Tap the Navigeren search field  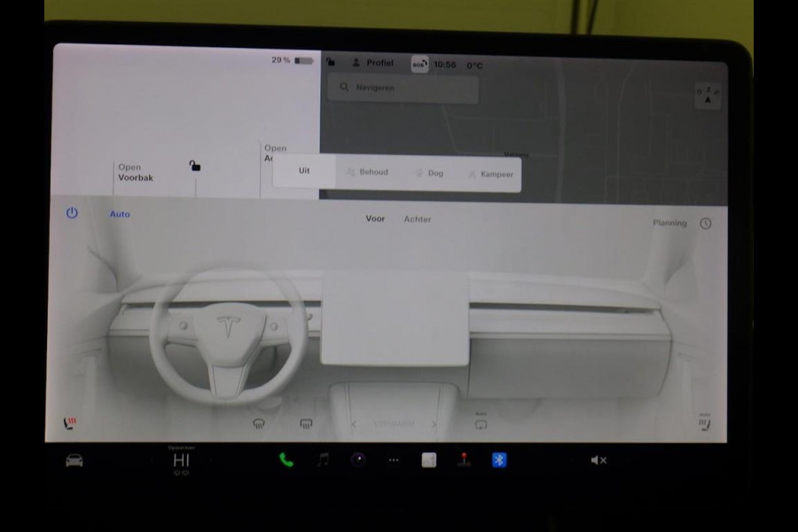pos(402,88)
